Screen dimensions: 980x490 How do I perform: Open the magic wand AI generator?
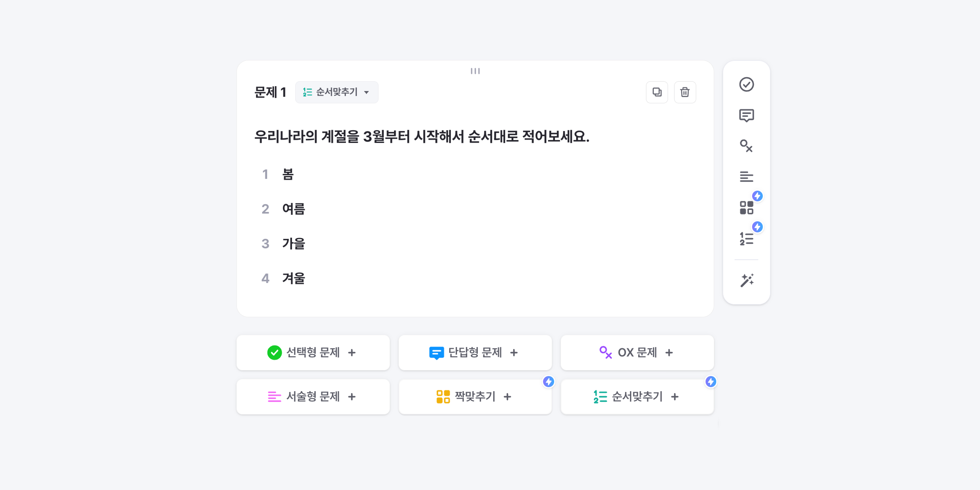coord(747,281)
